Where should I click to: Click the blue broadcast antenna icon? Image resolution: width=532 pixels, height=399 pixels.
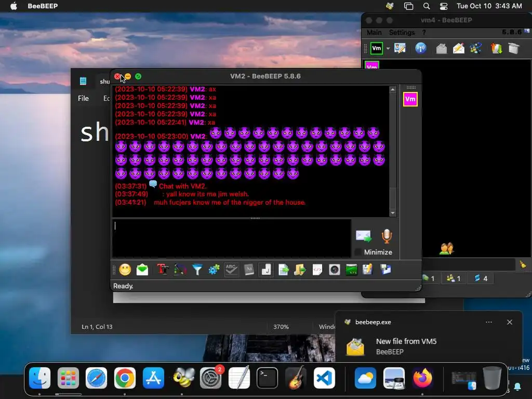tap(421, 48)
